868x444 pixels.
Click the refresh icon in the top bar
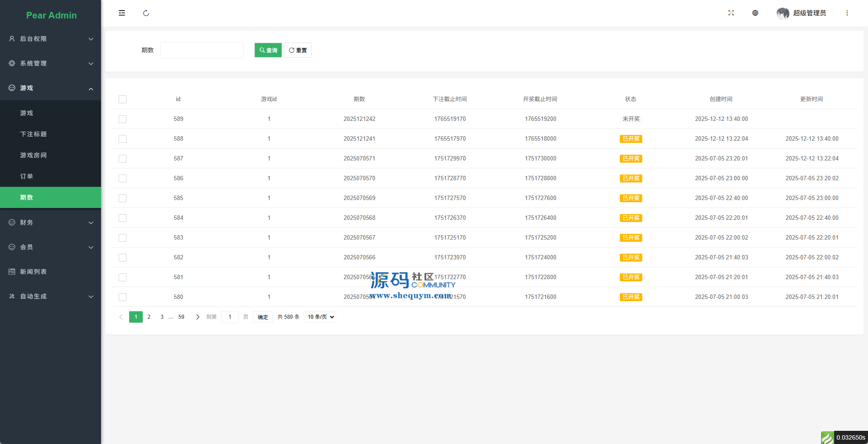click(x=146, y=13)
